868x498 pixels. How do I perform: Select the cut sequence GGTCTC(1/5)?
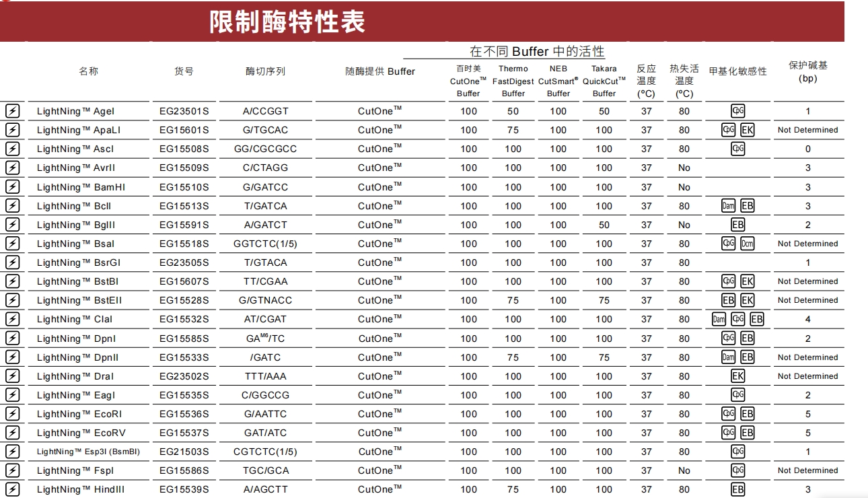[x=265, y=244]
